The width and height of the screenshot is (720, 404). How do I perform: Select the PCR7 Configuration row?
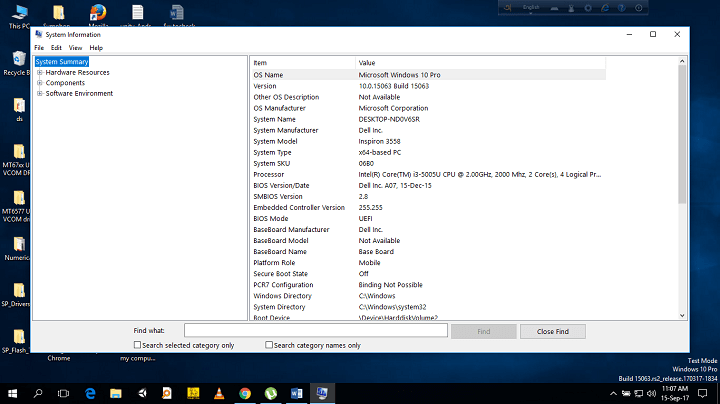pos(428,285)
